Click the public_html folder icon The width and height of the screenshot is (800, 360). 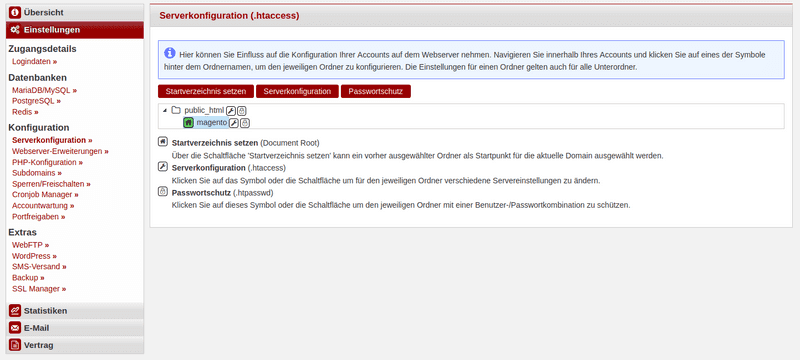click(x=176, y=110)
